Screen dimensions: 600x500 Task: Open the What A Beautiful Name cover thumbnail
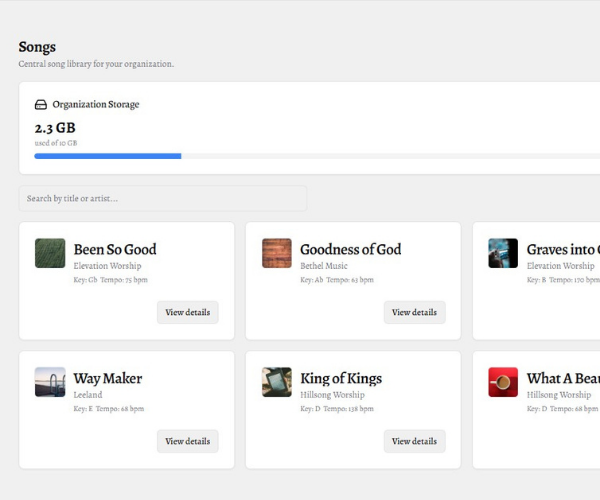pos(503,382)
